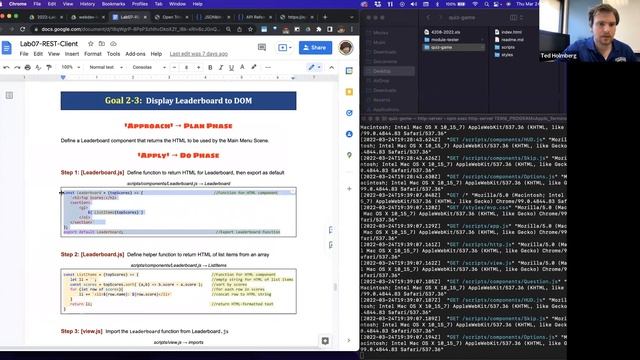Screen dimensions: 640x360
Task: Open the Bookmarks menu in menu bar
Action: point(113,4)
